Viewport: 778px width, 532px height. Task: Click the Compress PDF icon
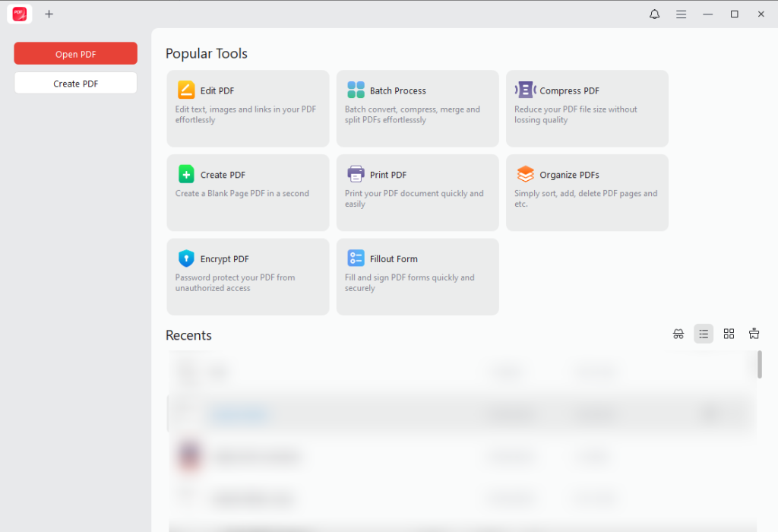[x=526, y=90]
